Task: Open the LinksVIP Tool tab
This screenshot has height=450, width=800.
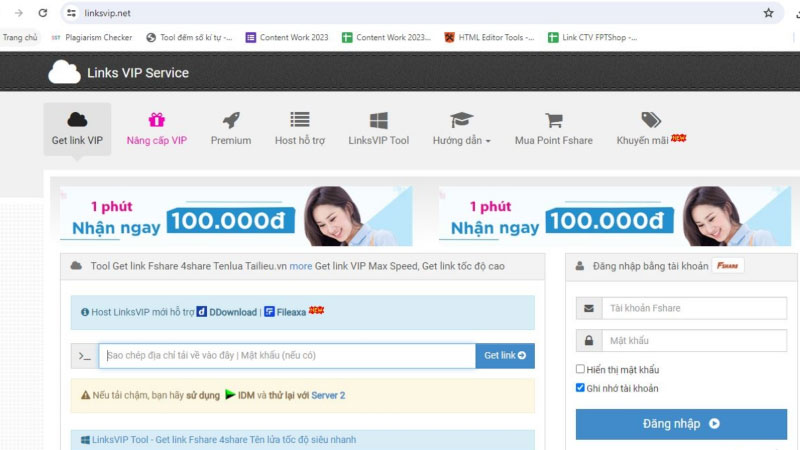Action: (379, 129)
